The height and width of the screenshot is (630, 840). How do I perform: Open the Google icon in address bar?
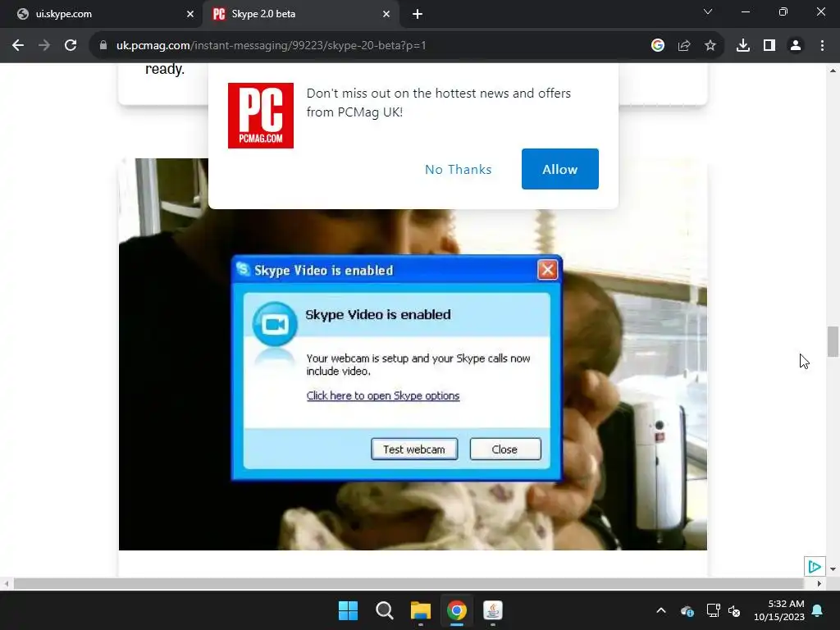(658, 46)
